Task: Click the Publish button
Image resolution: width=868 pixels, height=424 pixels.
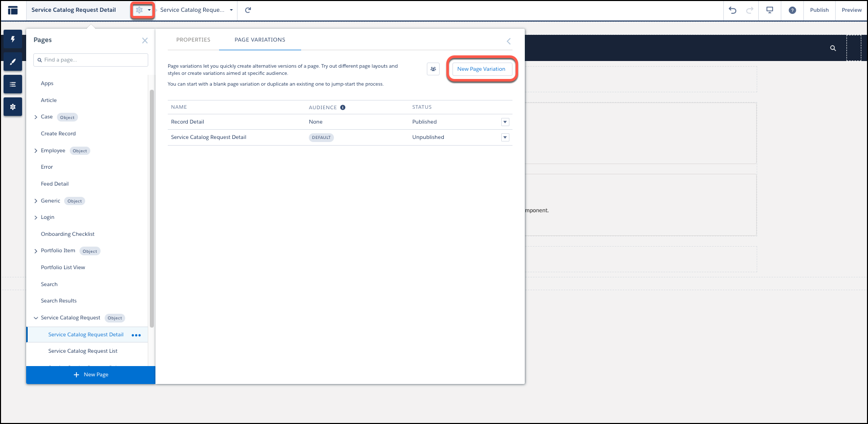Action: click(819, 10)
